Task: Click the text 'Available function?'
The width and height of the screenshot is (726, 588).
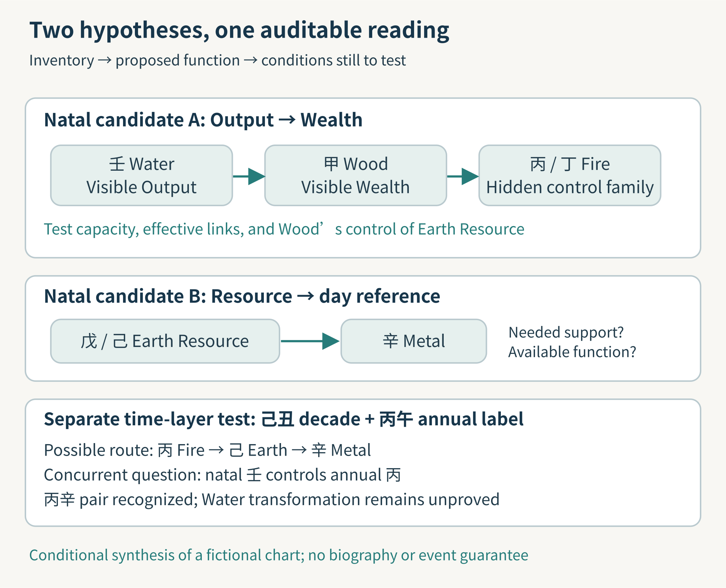Action: (572, 352)
